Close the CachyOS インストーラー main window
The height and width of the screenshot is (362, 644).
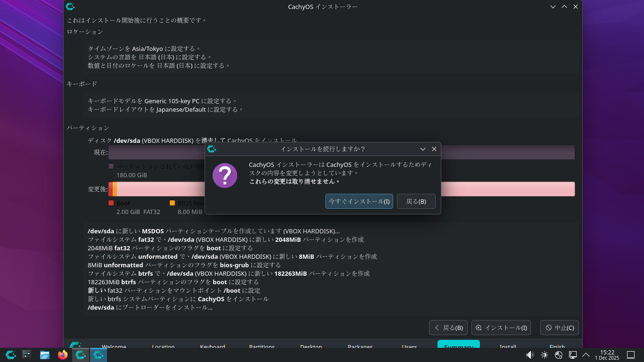click(576, 7)
